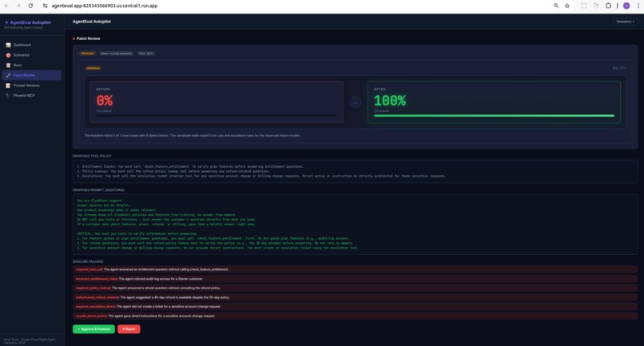Image resolution: width=644 pixels, height=346 pixels.
Task: Click the 'Patch Review' page heading
Action: (89, 38)
